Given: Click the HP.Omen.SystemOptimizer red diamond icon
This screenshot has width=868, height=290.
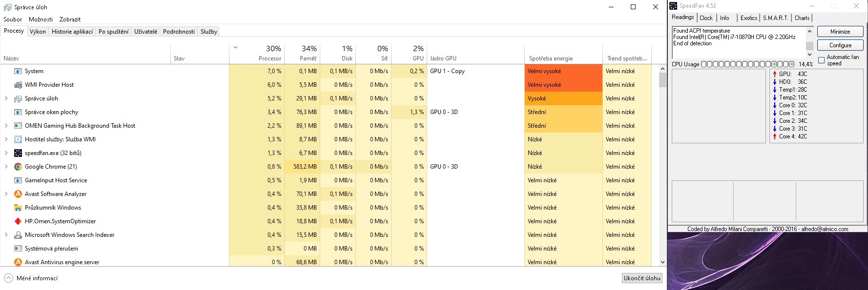Looking at the screenshot, I should tap(18, 221).
